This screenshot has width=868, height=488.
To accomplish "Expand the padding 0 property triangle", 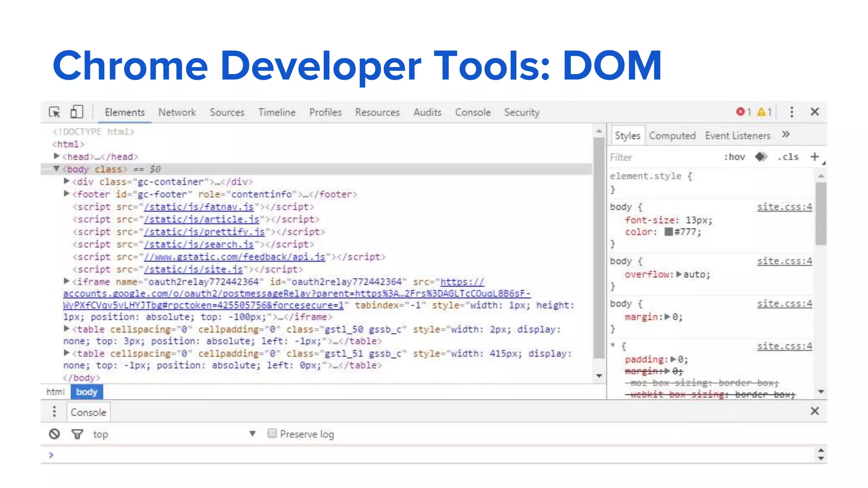I will click(x=673, y=359).
